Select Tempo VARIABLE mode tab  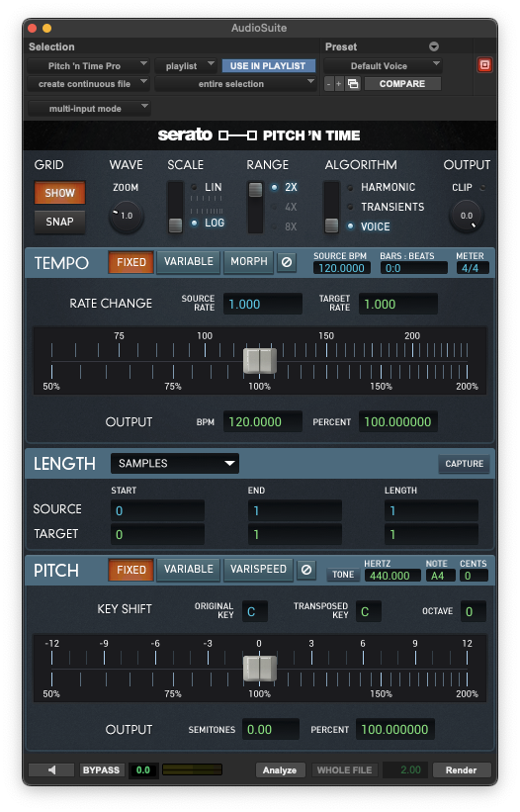[x=189, y=262]
